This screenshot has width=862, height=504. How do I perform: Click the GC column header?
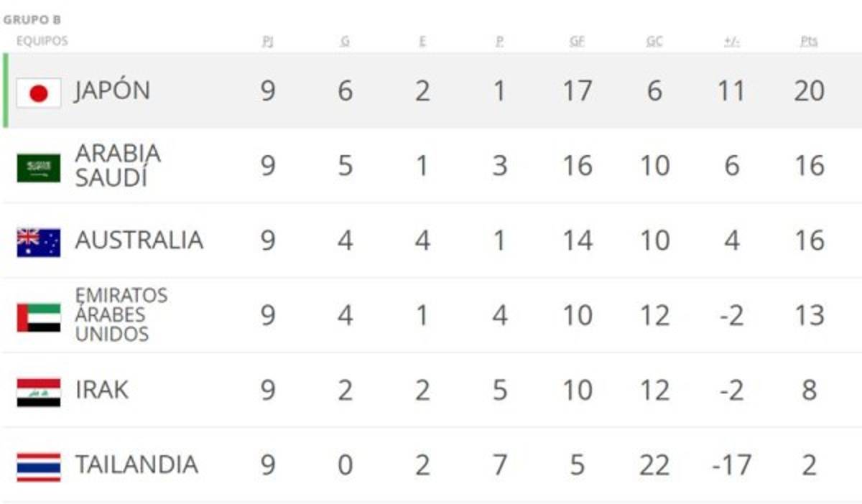(x=654, y=42)
